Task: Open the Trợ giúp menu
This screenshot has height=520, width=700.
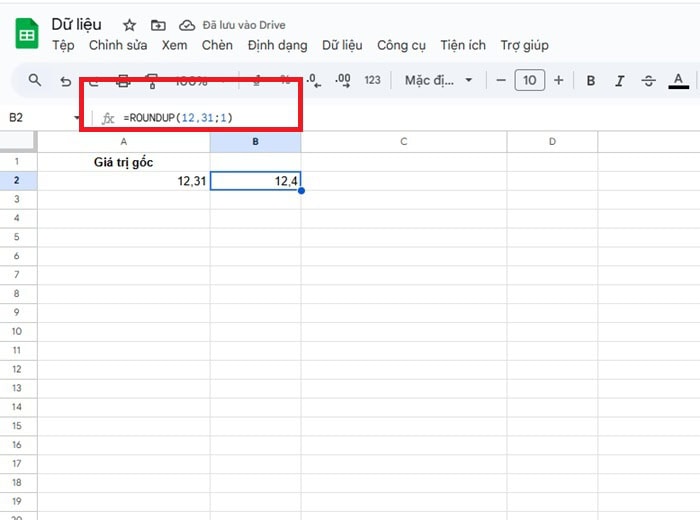Action: (524, 46)
